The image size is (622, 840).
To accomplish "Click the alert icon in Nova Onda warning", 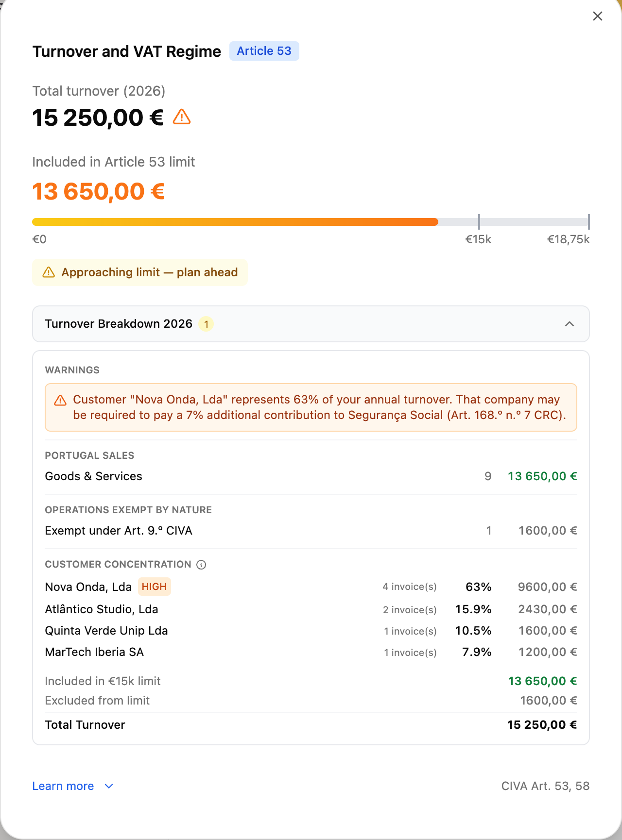I will (x=60, y=400).
